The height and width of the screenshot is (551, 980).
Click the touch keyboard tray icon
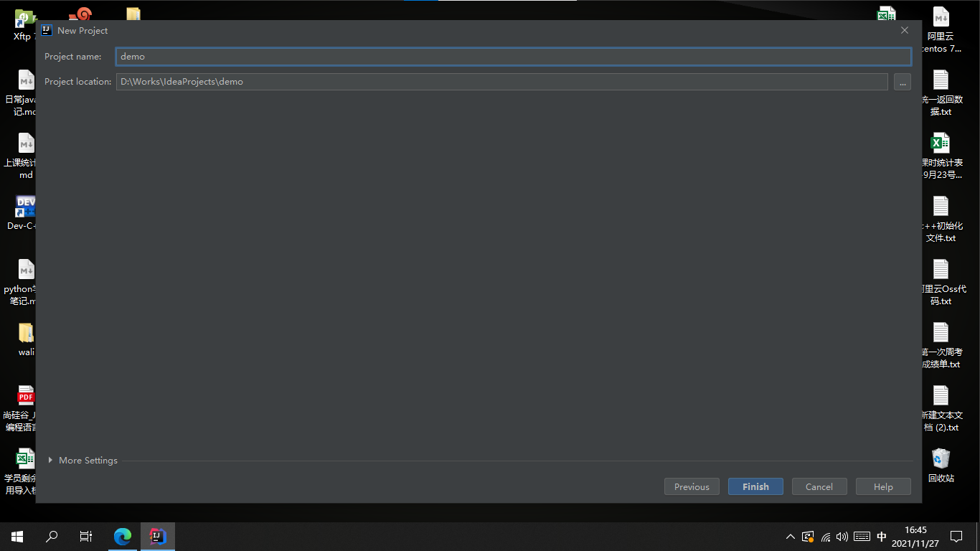point(862,537)
